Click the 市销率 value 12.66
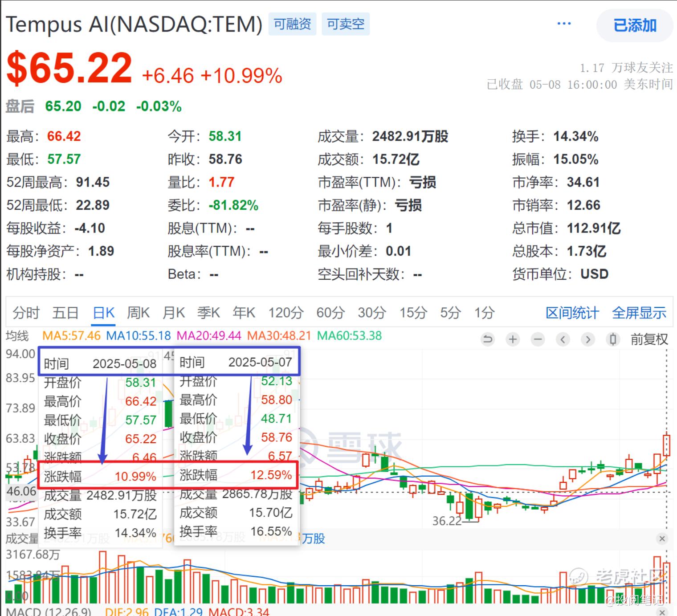 583,205
